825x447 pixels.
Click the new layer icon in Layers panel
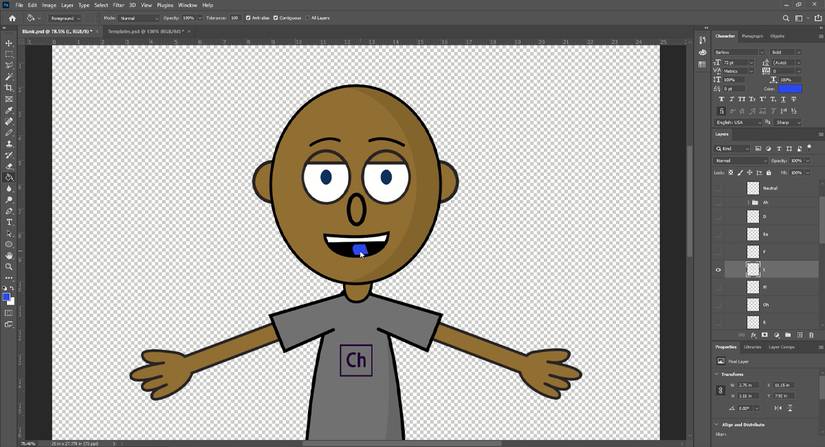[x=799, y=335]
